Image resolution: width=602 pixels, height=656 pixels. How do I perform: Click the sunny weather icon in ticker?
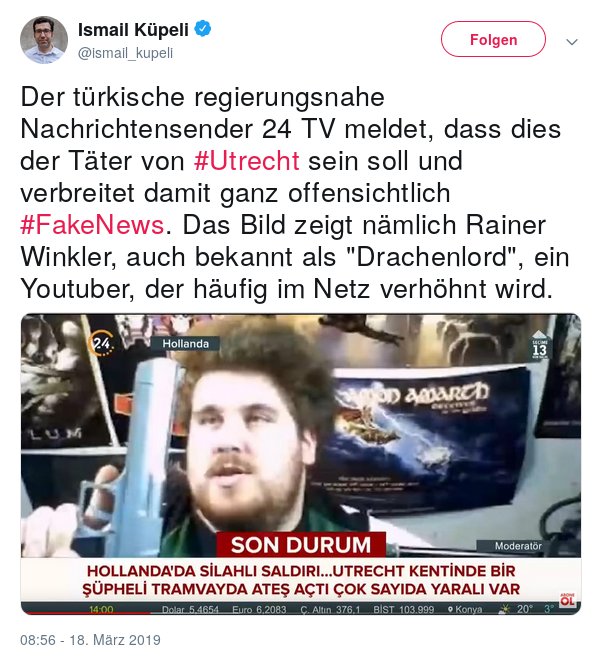(505, 609)
